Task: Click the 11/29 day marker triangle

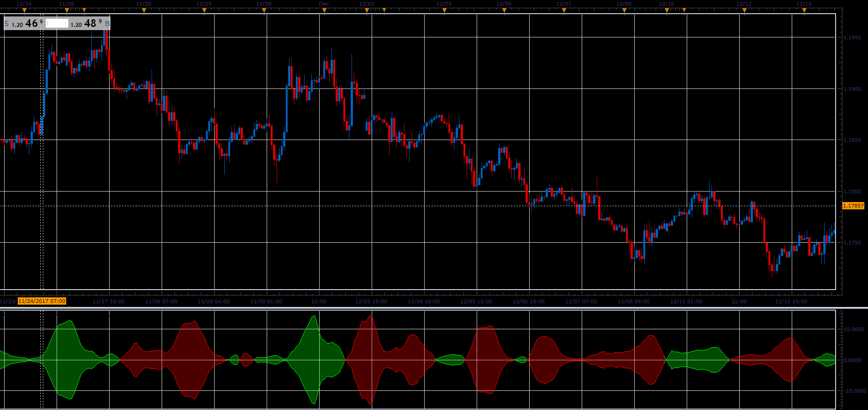Action: click(x=204, y=10)
